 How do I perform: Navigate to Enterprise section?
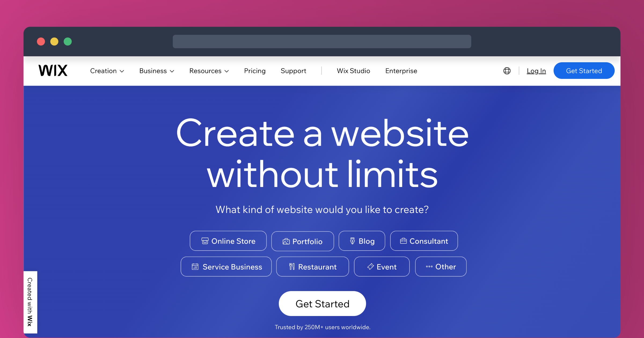click(x=401, y=71)
